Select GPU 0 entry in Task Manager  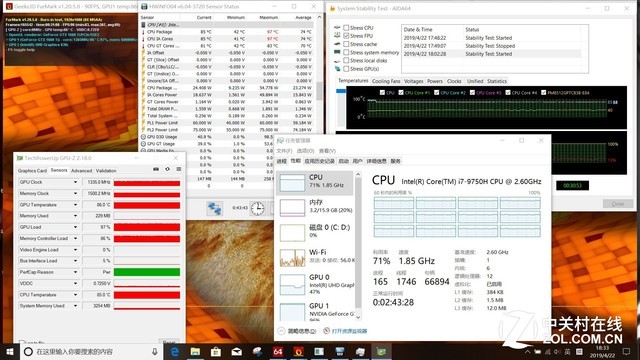[316, 284]
